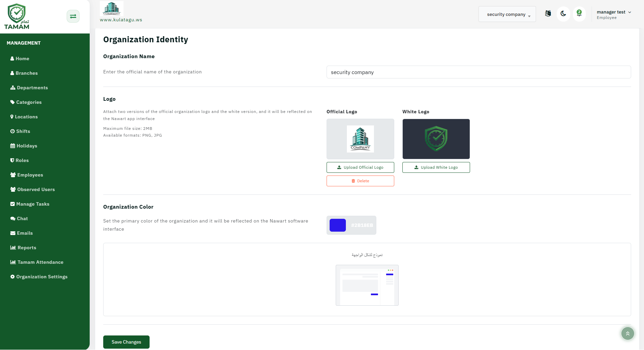Screen dimensions: 644x350
Task: Open notifications bell icon
Action: (579, 14)
